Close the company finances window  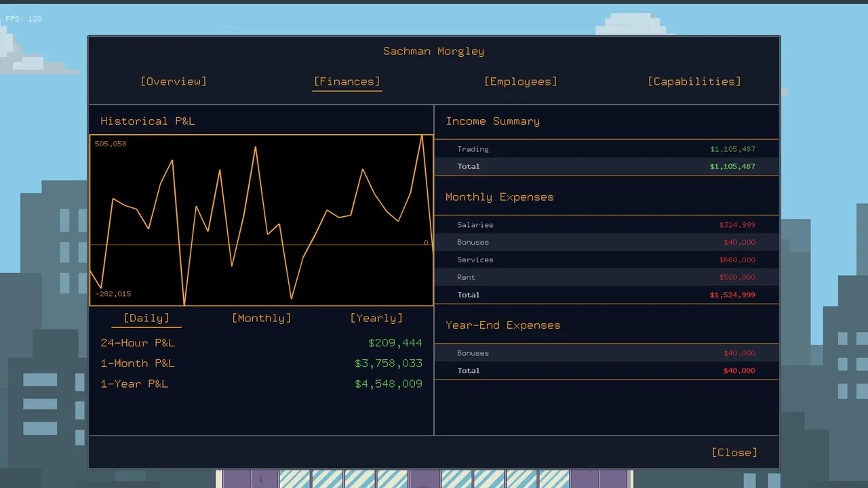(734, 453)
